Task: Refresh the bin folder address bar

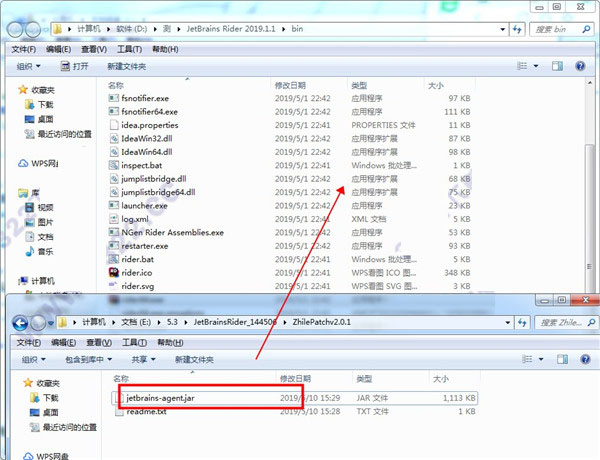Action: click(x=517, y=29)
